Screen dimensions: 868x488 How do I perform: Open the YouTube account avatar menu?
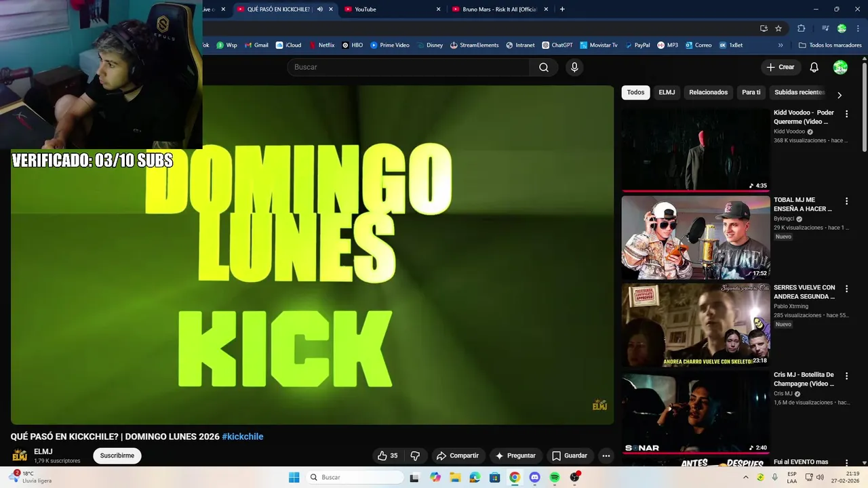[840, 67]
